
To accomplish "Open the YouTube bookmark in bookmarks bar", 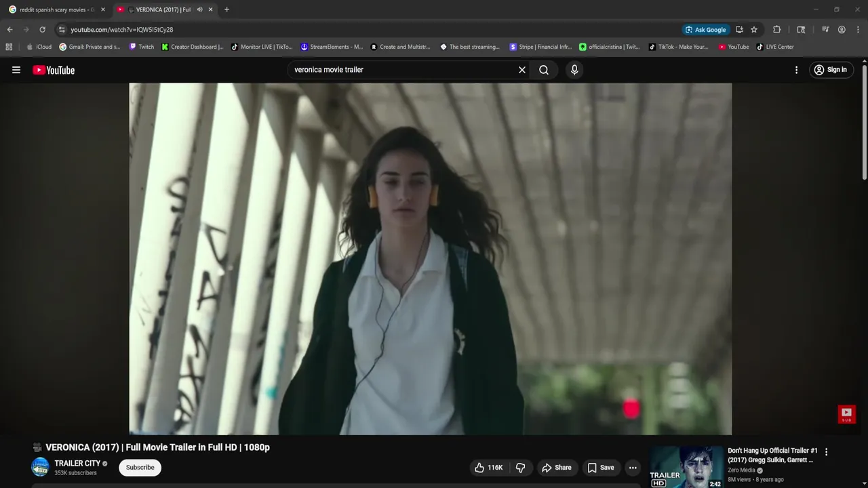I will (x=734, y=47).
